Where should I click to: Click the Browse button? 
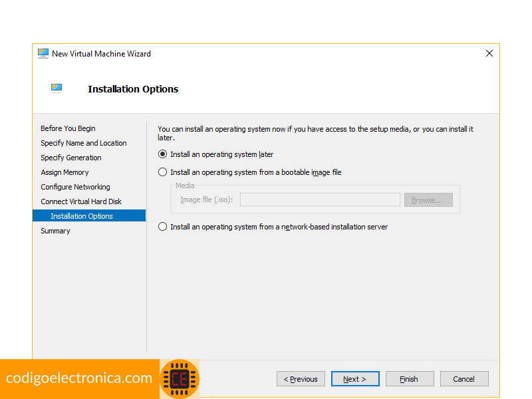click(428, 200)
